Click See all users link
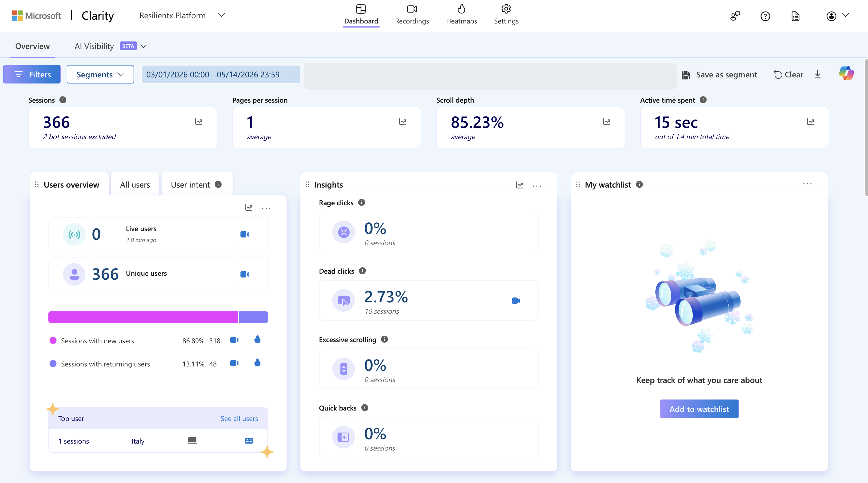Screen dimensions: 868x483 [x=239, y=418]
